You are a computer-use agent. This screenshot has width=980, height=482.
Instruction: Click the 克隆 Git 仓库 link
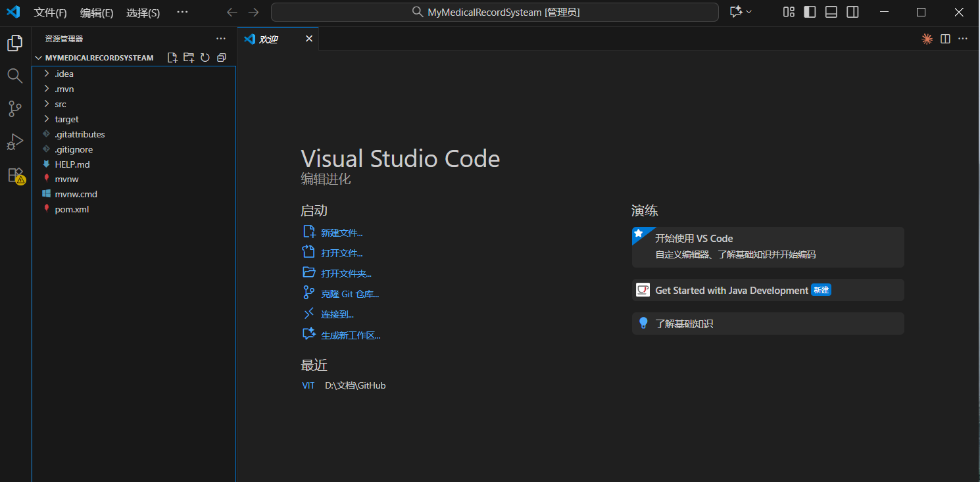(349, 294)
